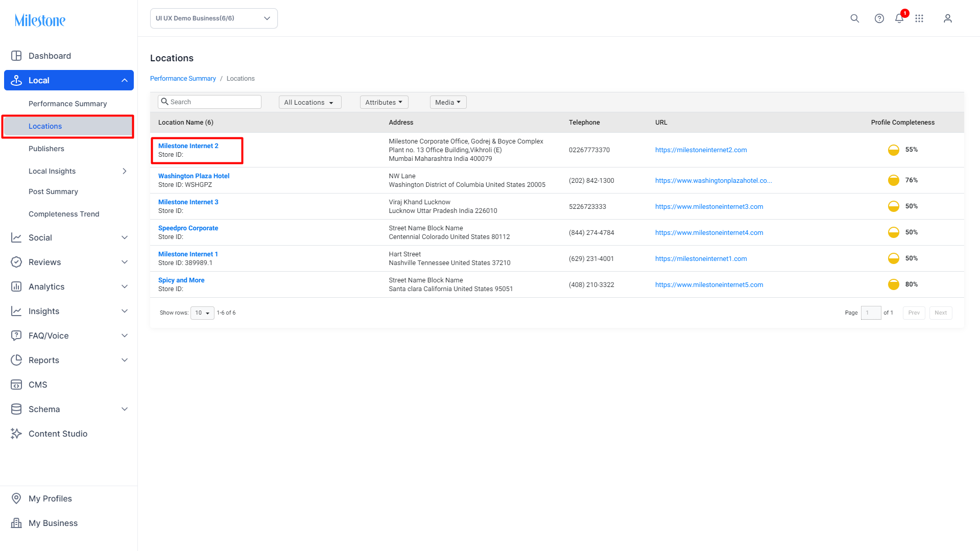Visit washingtonplazahotel URL link
This screenshot has width=980, height=551.
click(x=713, y=181)
